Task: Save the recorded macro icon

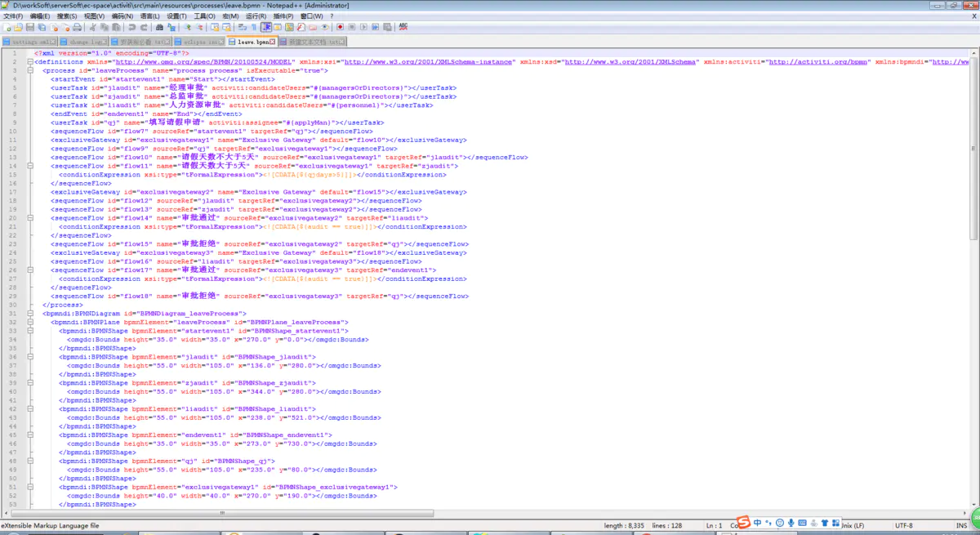Action: (x=387, y=27)
